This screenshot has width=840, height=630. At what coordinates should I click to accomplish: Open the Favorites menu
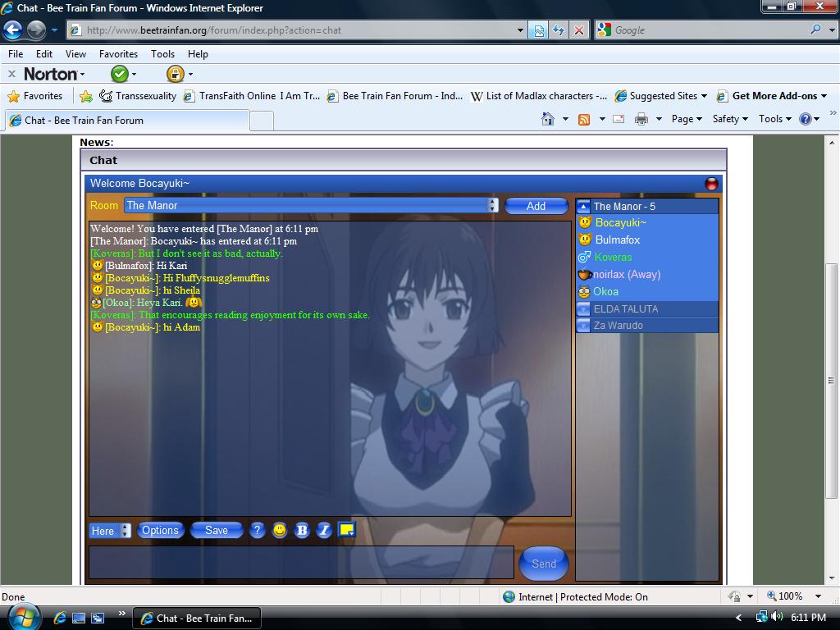118,54
